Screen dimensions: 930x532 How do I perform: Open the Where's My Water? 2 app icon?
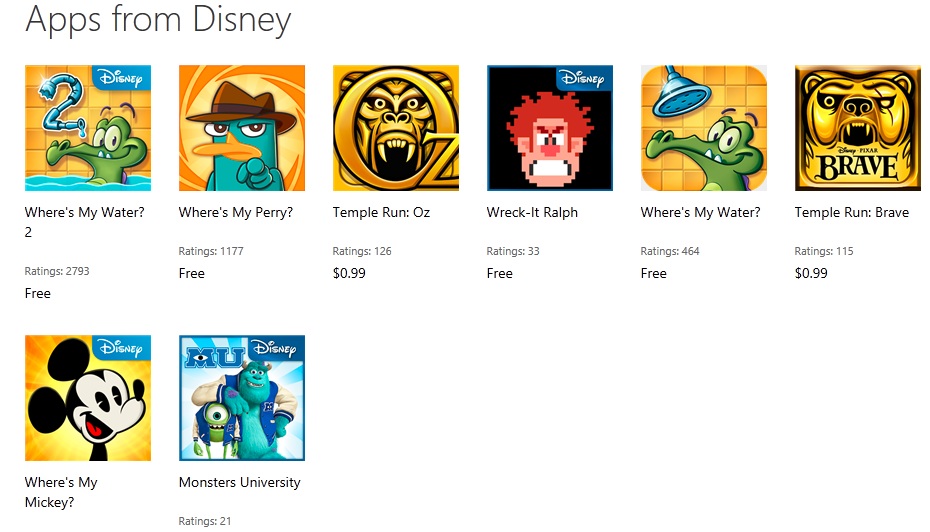click(88, 128)
